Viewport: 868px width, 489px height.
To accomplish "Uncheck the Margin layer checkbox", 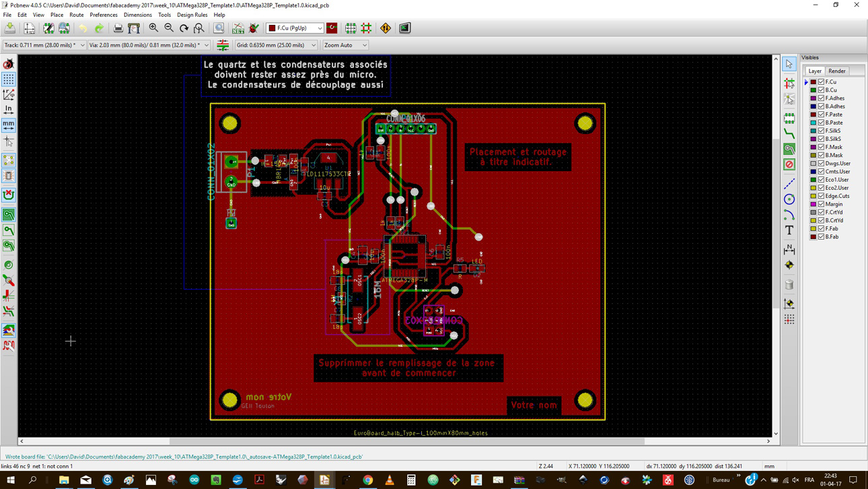I will (822, 204).
